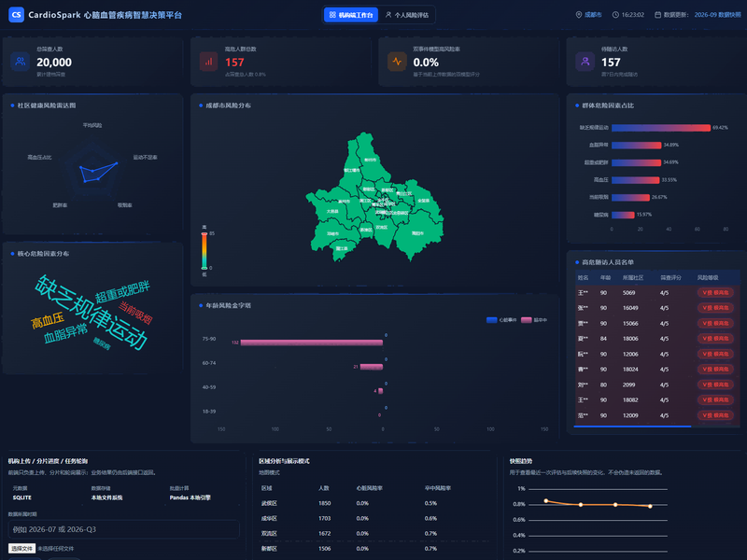The width and height of the screenshot is (747, 560).
Task: Click the blue scrollbar under 高危随访人员名单
Action: pyautogui.click(x=632, y=427)
